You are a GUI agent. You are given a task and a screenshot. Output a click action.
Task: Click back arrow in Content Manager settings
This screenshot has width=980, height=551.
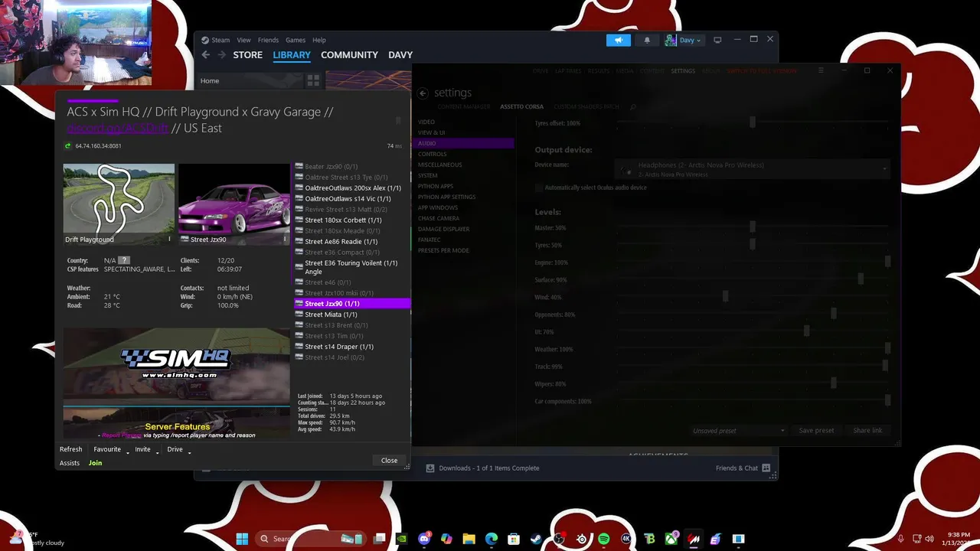[423, 93]
